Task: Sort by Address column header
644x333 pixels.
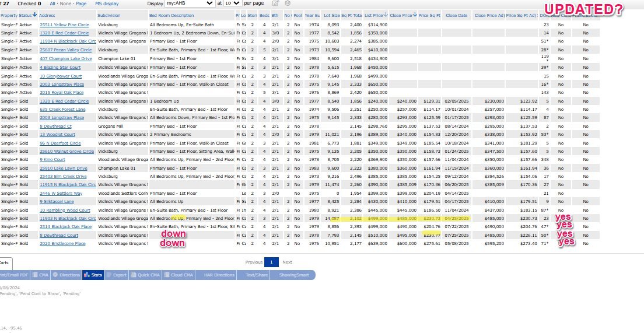Action: pos(47,16)
